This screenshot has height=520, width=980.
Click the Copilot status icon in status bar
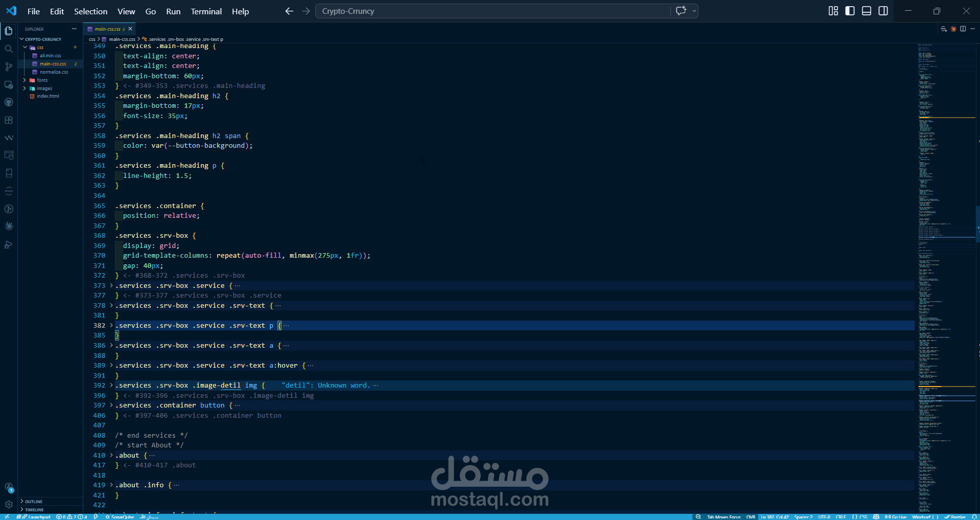click(876, 517)
